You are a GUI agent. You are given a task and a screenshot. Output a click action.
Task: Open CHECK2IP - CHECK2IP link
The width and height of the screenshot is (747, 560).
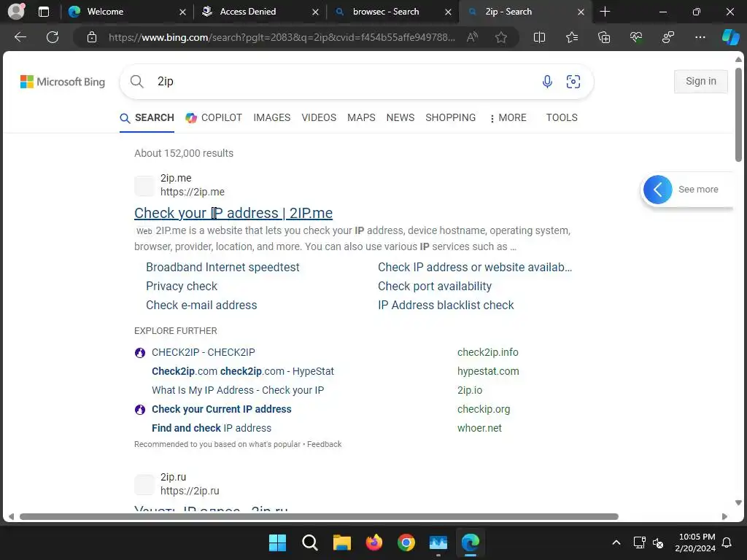coord(203,352)
